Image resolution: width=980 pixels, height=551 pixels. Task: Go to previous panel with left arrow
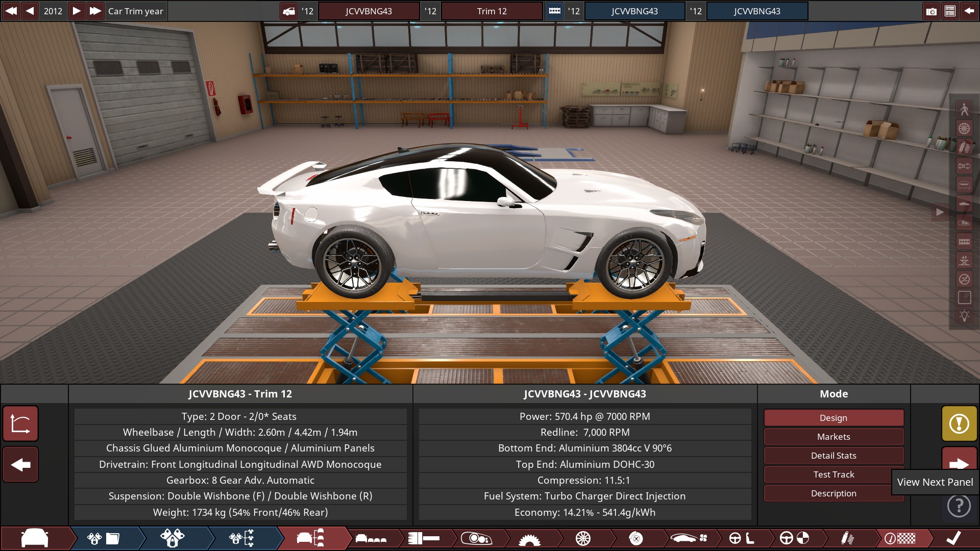tap(20, 464)
